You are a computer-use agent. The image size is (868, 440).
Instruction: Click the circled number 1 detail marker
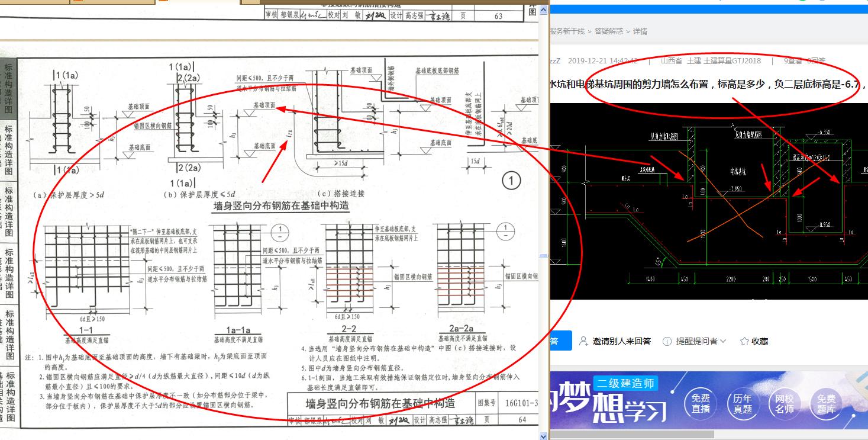coord(511,181)
